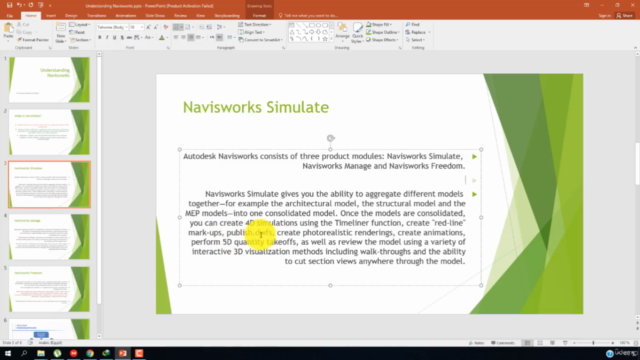Switch to Slide Sorter view
This screenshot has height=360, width=640.
(540, 343)
